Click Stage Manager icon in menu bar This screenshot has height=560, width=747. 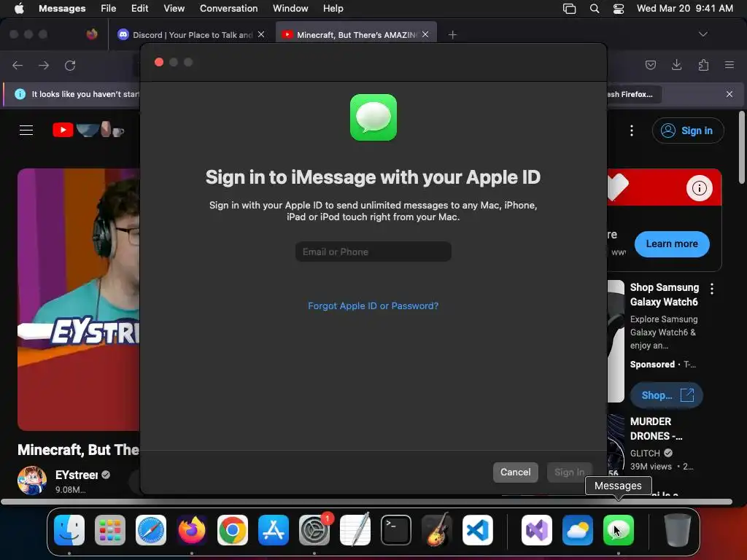coord(569,9)
